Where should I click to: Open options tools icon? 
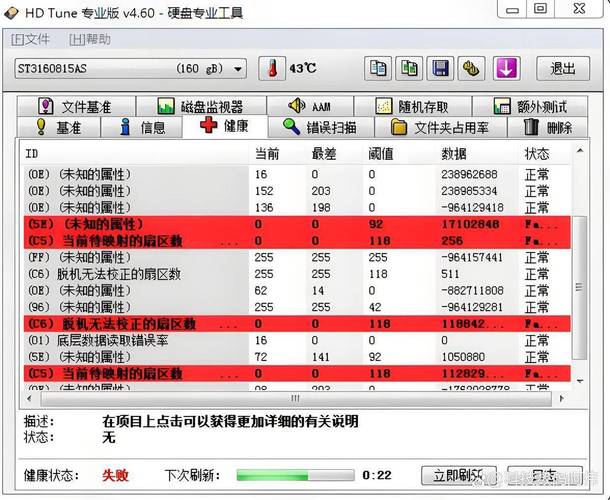[471, 68]
